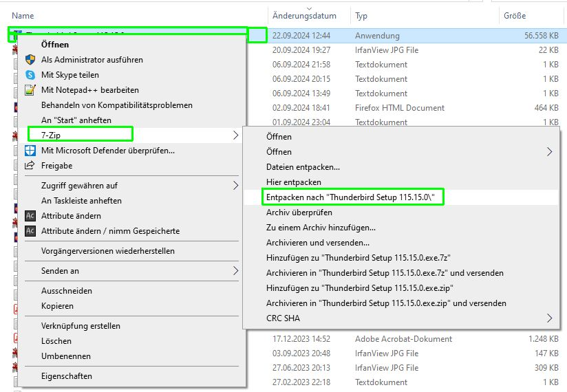
Task: Click the 1.248 KB size cell
Action: 544,339
